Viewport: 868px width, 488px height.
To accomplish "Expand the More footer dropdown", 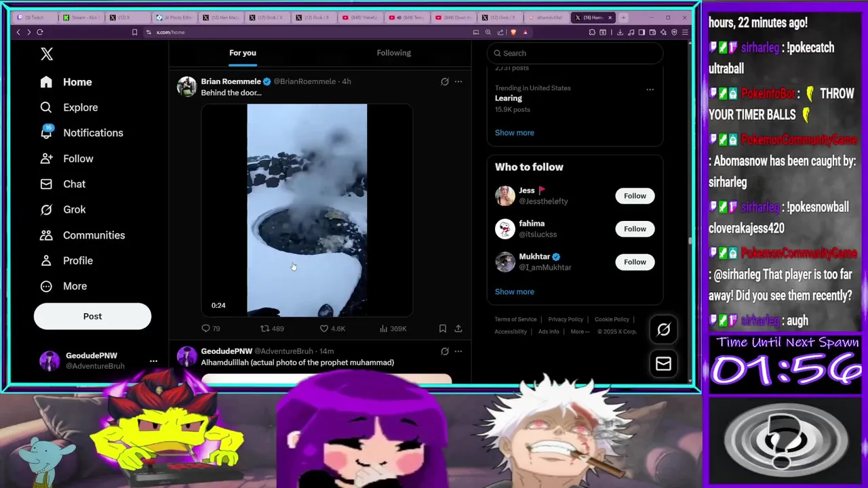I will (580, 331).
